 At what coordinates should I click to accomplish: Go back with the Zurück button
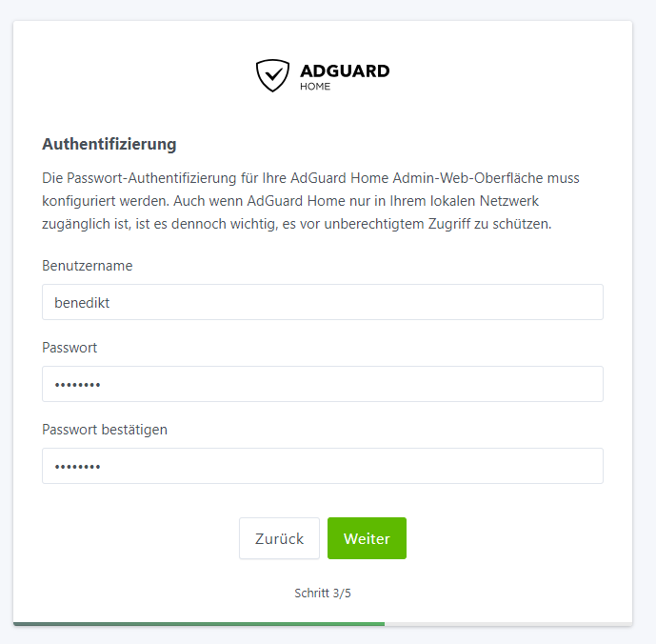click(280, 538)
